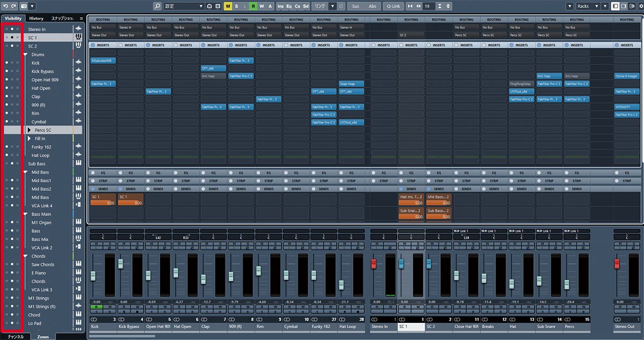Click the PingPongDelay insert slot
Screen dimensions: 644x340
522,84
